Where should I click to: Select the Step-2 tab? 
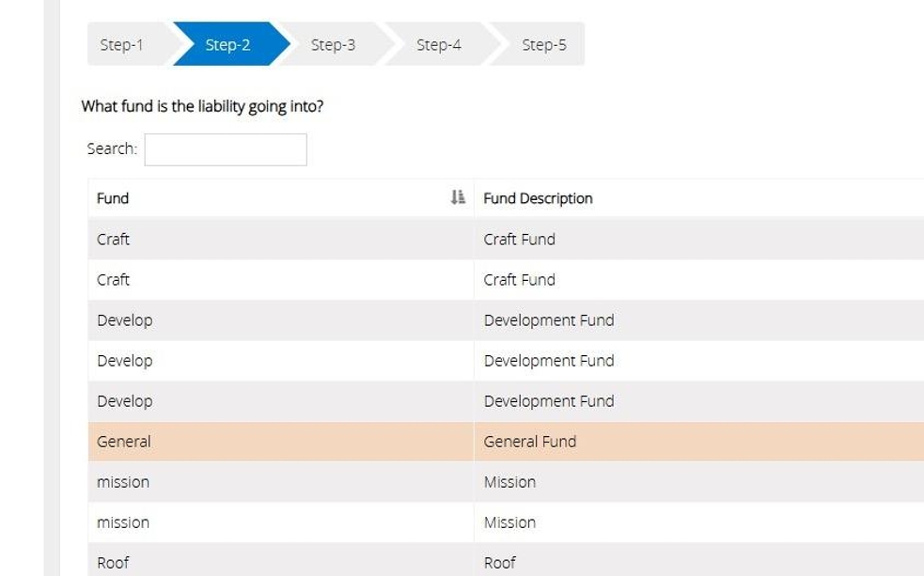pyautogui.click(x=227, y=44)
